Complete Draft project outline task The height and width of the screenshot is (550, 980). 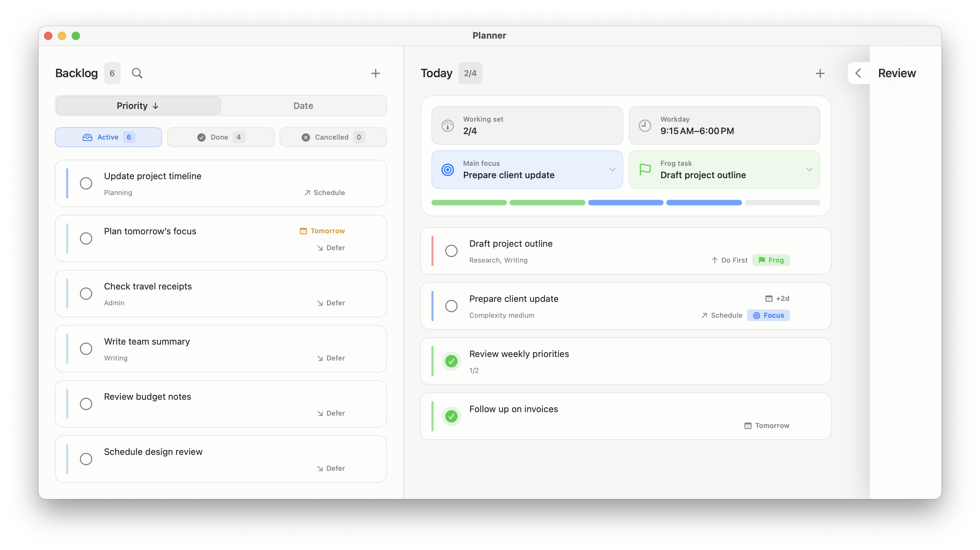[451, 251]
